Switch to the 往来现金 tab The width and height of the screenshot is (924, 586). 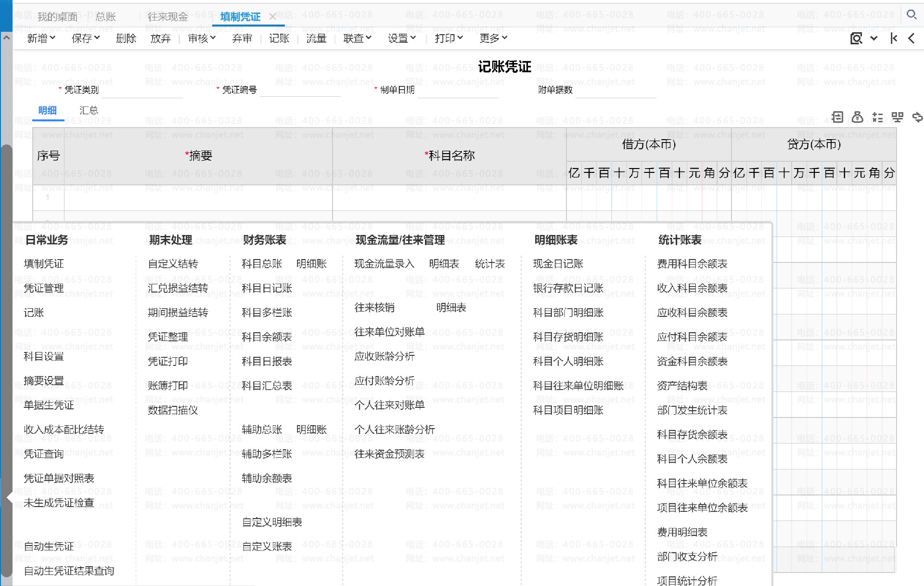click(x=167, y=17)
